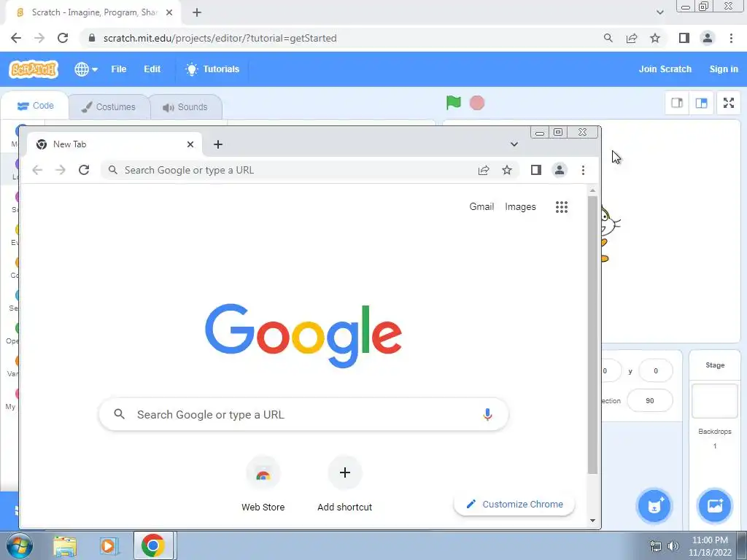747x560 pixels.
Task: Switch to small stage layout
Action: [x=677, y=103]
